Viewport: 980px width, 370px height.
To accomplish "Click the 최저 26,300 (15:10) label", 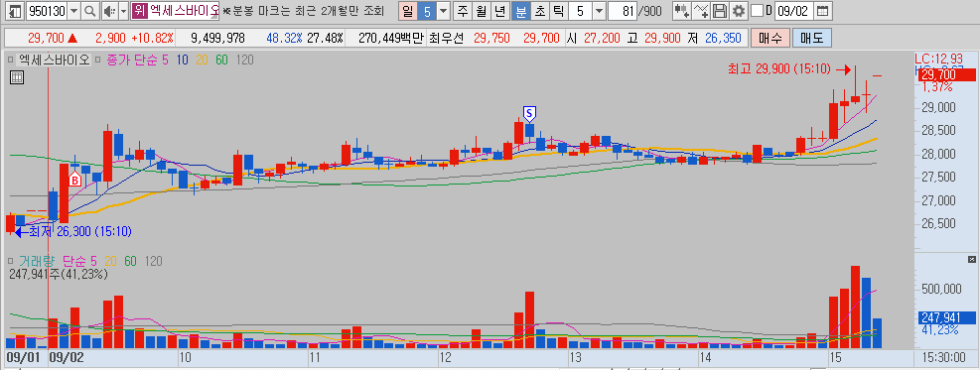I will coord(80,231).
